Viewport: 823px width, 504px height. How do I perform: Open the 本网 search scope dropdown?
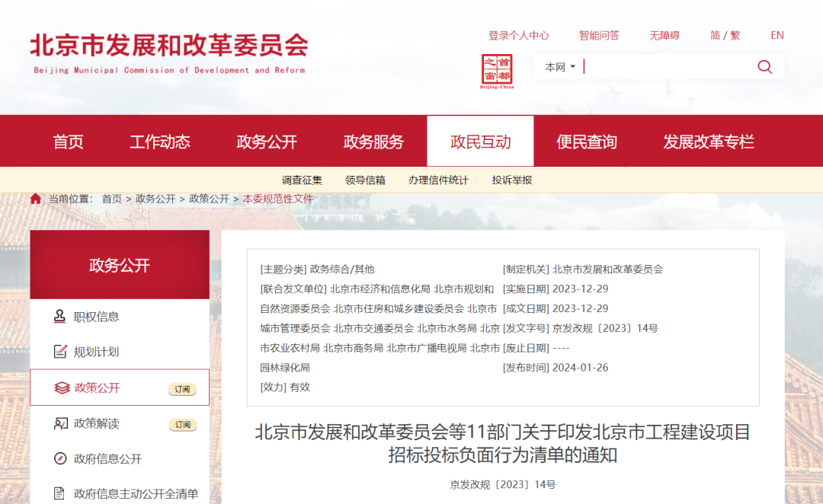tap(559, 67)
